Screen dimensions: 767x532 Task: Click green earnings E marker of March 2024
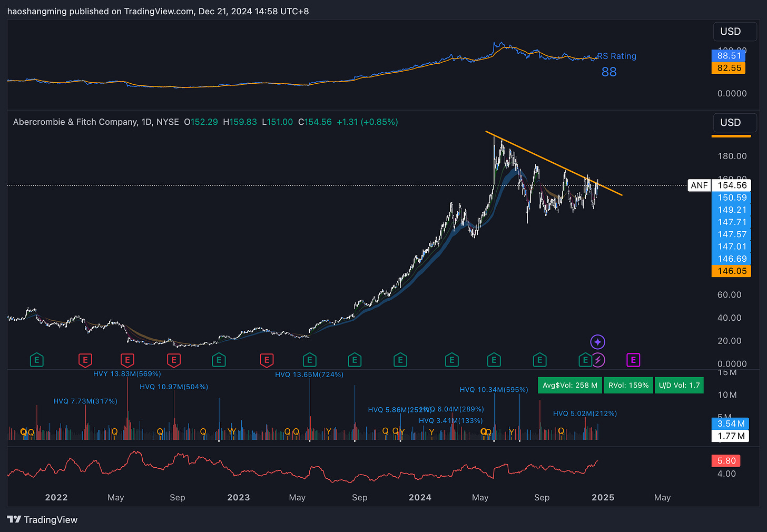[x=451, y=360]
